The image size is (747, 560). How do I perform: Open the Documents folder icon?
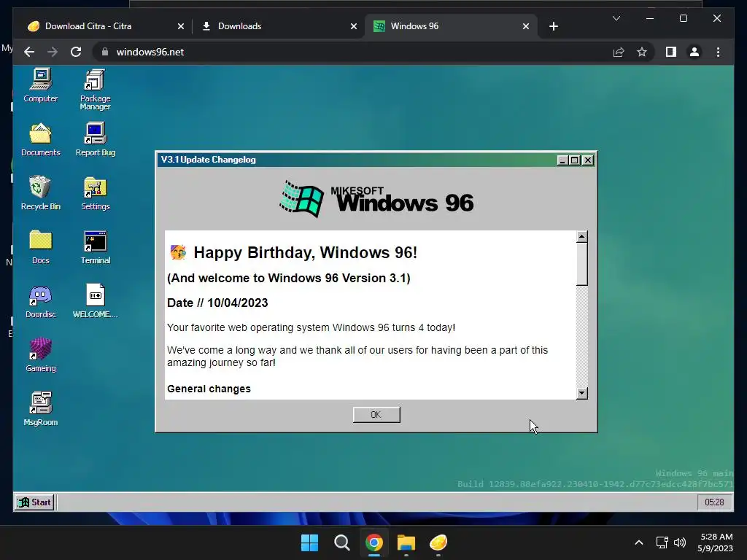point(41,139)
